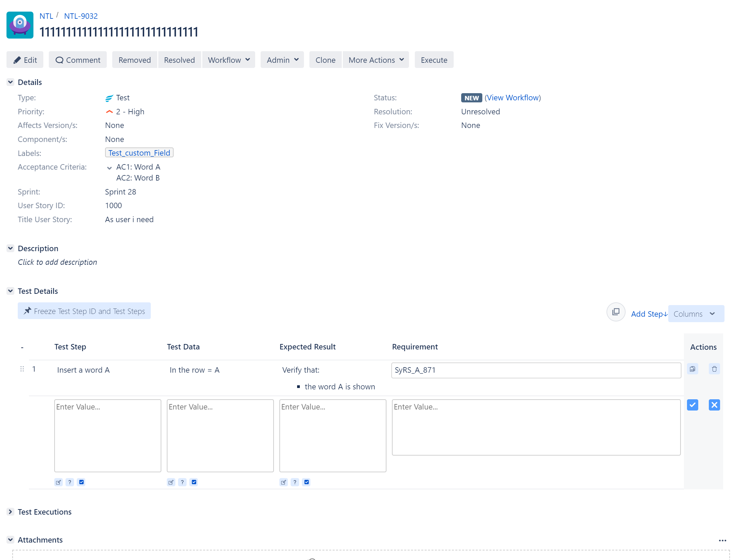Image resolution: width=746 pixels, height=560 pixels.
Task: Collapse the Description section
Action: point(11,248)
